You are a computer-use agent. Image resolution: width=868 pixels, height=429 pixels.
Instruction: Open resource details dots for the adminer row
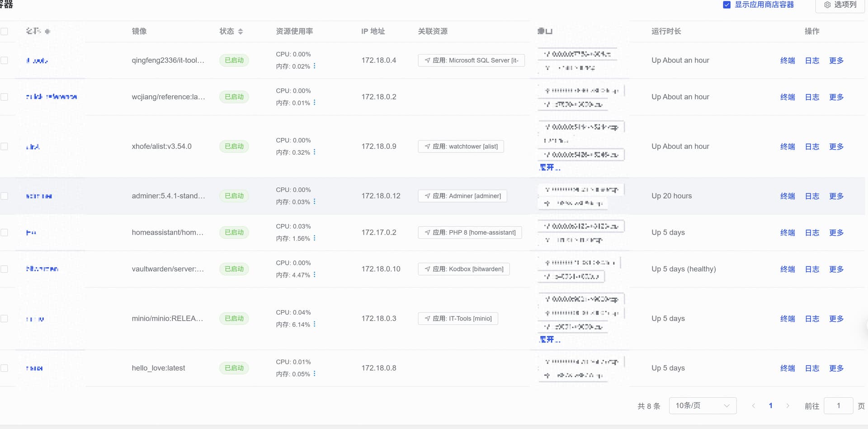[x=315, y=202]
